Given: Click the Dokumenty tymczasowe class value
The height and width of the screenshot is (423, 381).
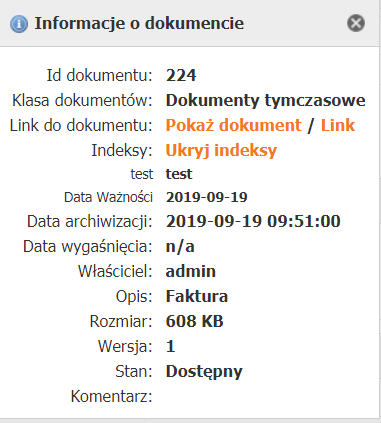Looking at the screenshot, I should click(266, 100).
